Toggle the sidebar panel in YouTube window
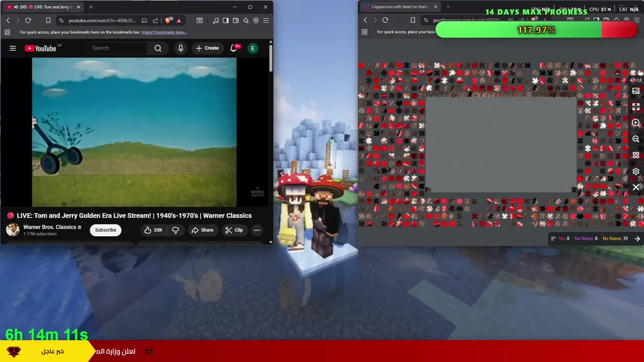 point(225,21)
